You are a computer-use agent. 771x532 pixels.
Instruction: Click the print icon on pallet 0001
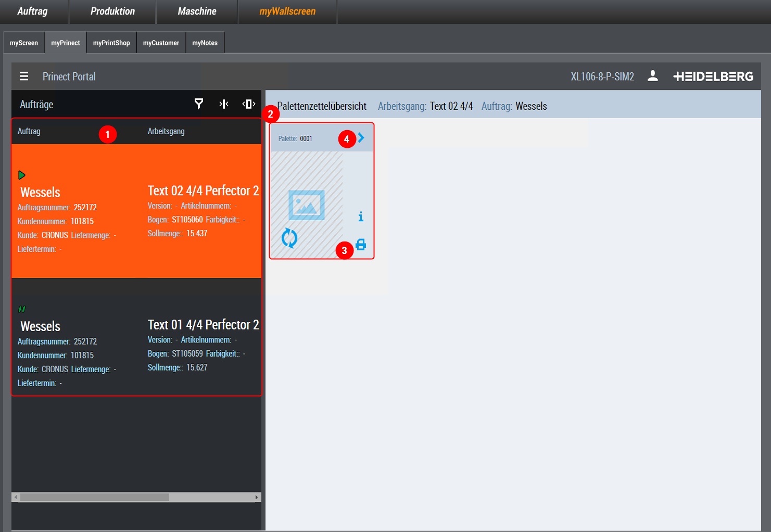(361, 244)
